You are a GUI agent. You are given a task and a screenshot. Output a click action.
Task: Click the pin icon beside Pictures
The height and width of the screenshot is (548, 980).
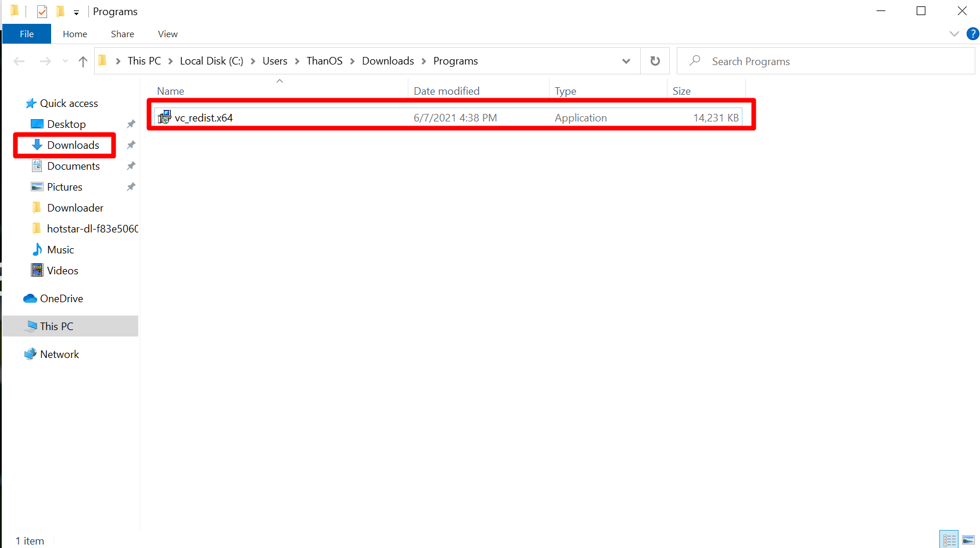tap(131, 187)
